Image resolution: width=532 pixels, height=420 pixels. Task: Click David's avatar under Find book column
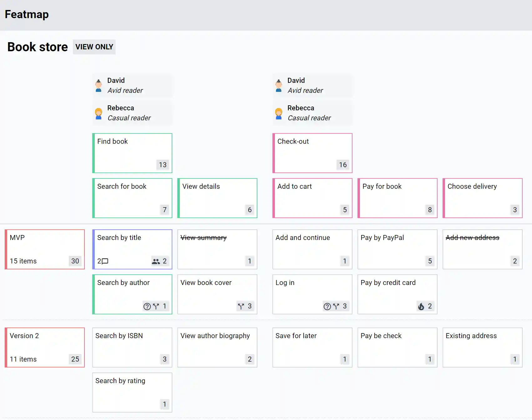[99, 85]
